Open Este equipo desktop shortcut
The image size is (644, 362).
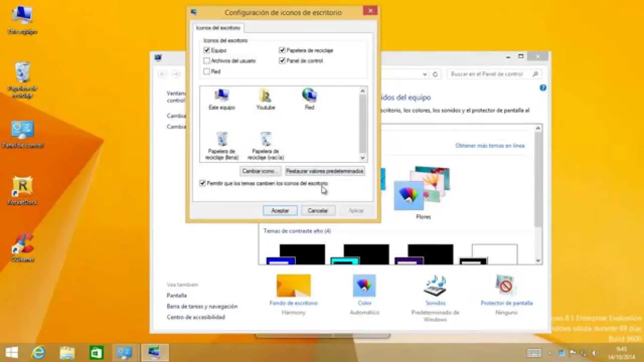tap(23, 21)
